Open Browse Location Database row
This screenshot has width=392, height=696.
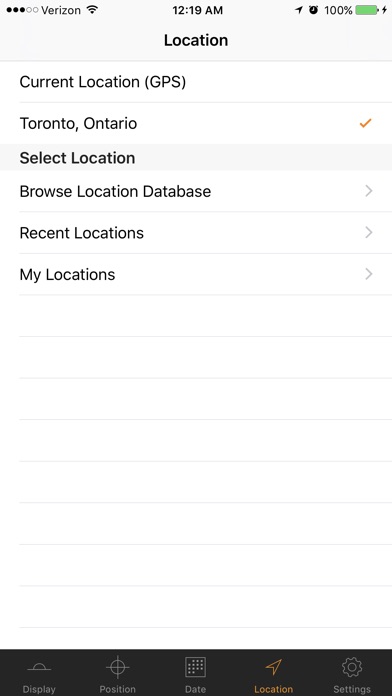pos(196,191)
